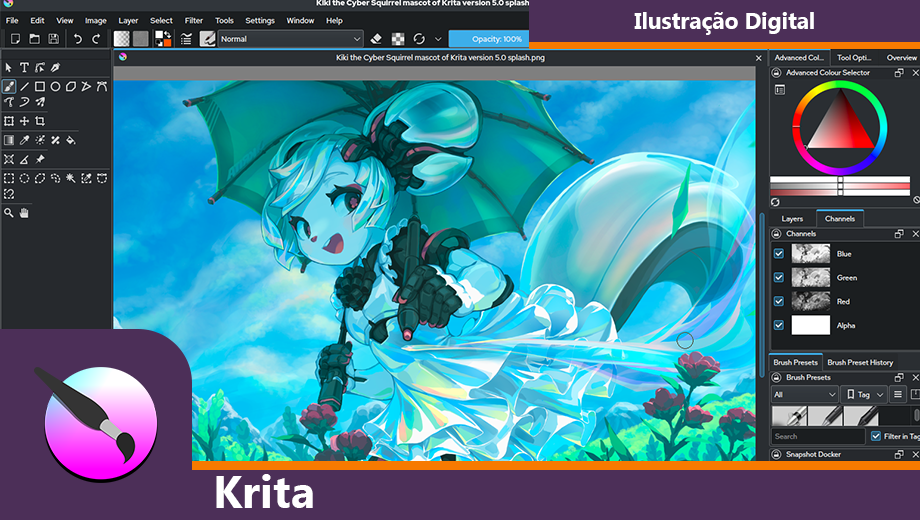Activate the Fill bucket tool
The width and height of the screenshot is (920, 520).
click(71, 140)
